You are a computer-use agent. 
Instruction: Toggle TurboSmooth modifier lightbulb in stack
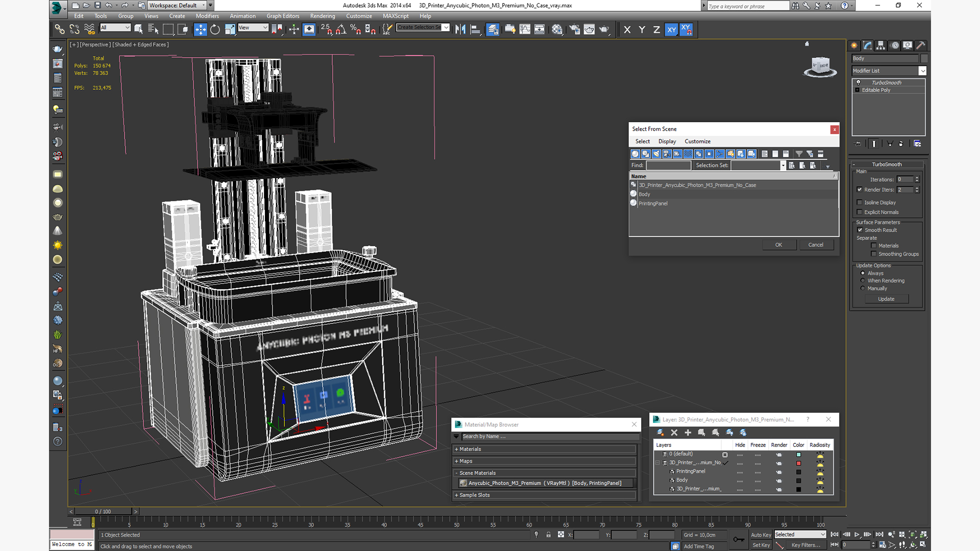pos(859,83)
